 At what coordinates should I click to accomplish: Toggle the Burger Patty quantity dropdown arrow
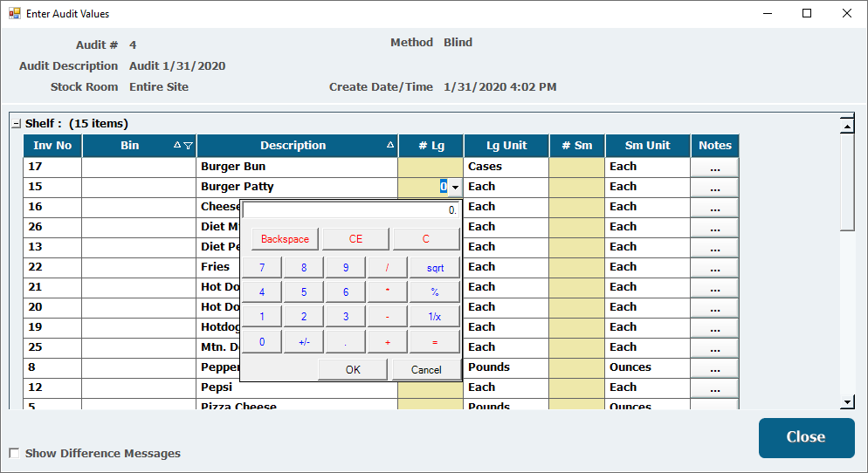coord(455,187)
